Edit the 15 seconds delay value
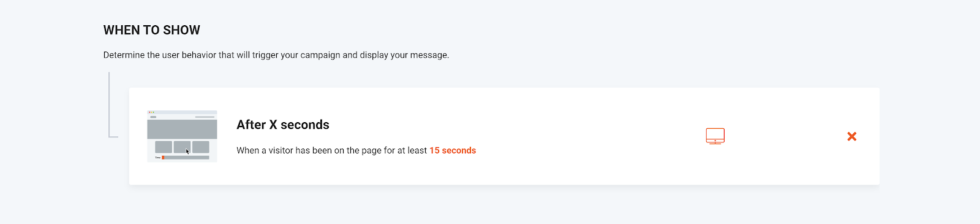980x224 pixels. click(453, 150)
